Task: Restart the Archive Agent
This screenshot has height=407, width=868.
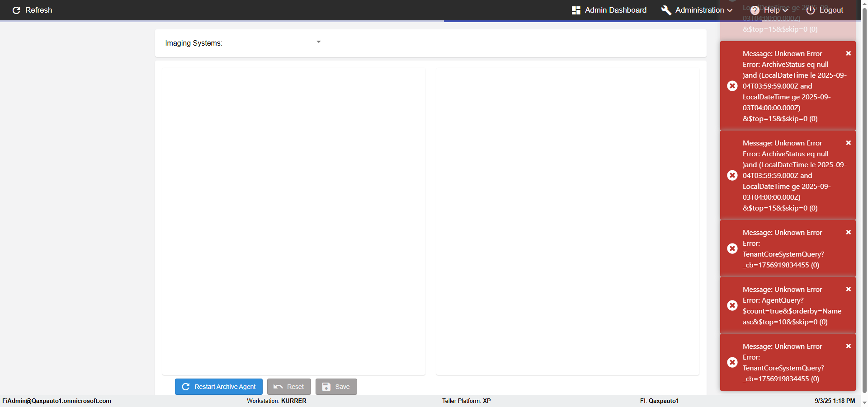Action: coord(219,387)
